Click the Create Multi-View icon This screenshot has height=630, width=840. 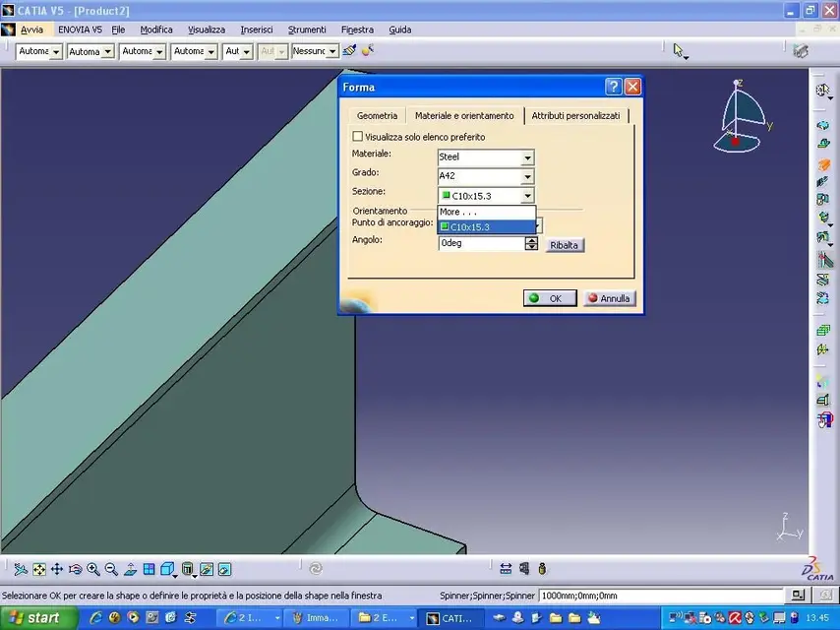(x=149, y=569)
